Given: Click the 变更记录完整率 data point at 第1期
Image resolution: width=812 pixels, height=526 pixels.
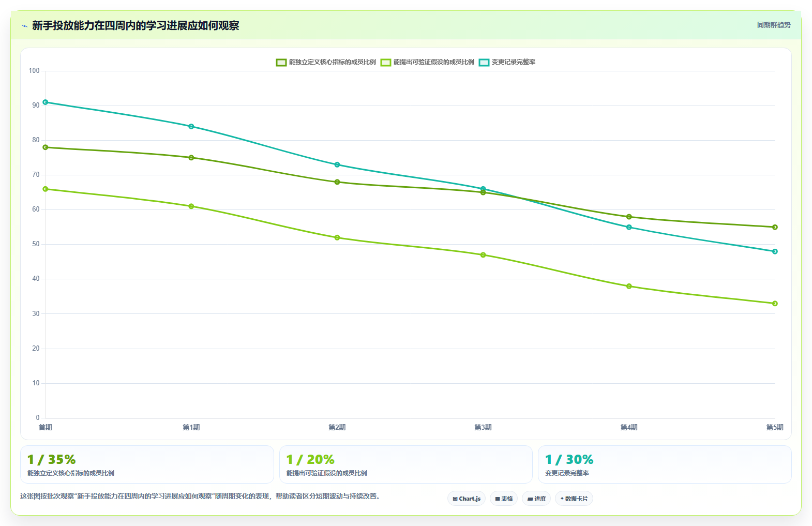Looking at the screenshot, I should click(191, 126).
